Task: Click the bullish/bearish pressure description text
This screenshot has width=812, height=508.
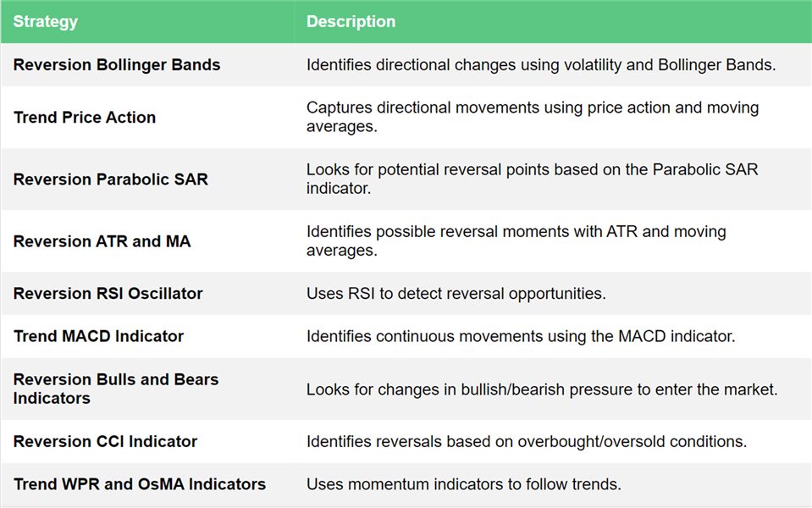Action: click(x=542, y=389)
